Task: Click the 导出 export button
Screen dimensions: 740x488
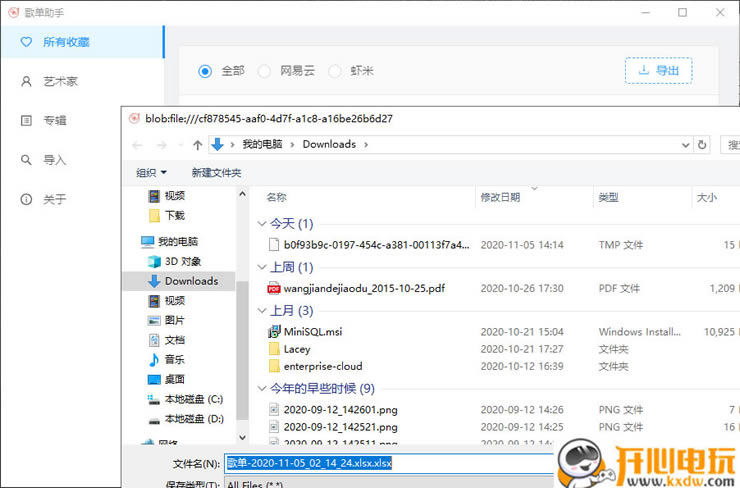Action: coord(658,71)
